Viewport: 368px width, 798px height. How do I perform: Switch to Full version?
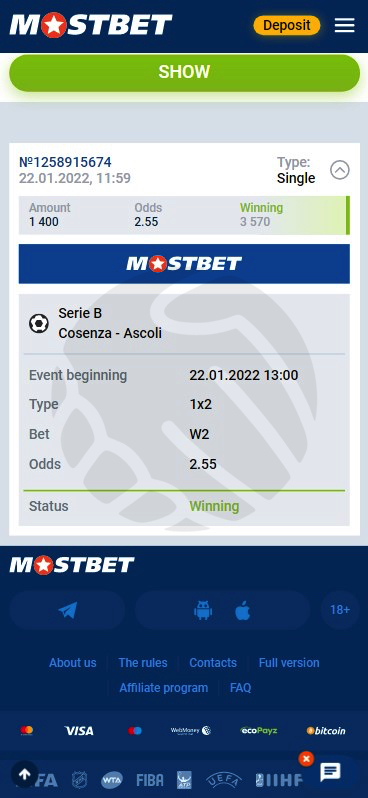click(x=289, y=663)
